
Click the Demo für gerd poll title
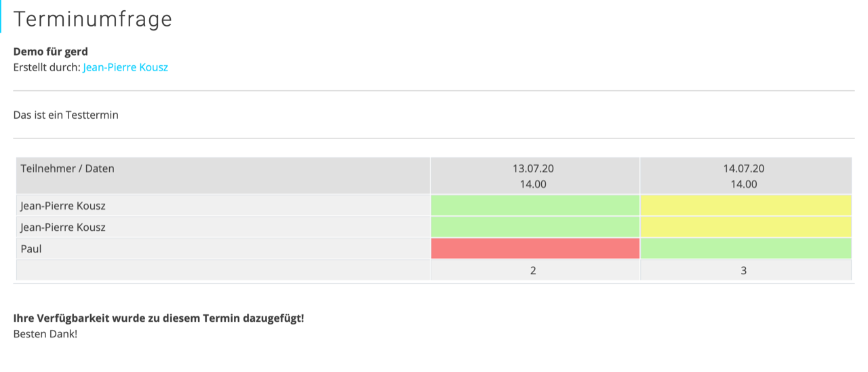[51, 52]
